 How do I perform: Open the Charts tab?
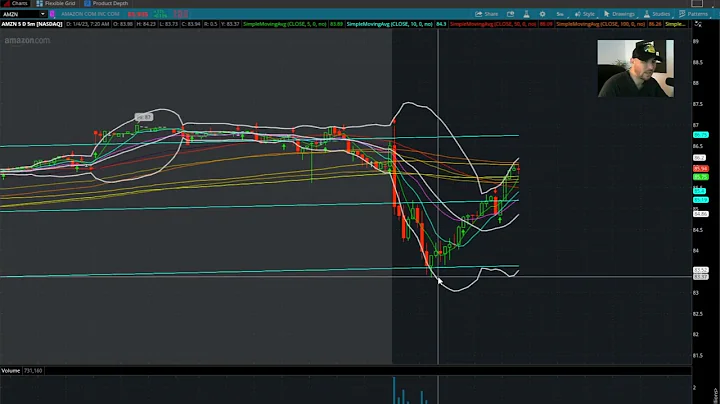tap(15, 3)
